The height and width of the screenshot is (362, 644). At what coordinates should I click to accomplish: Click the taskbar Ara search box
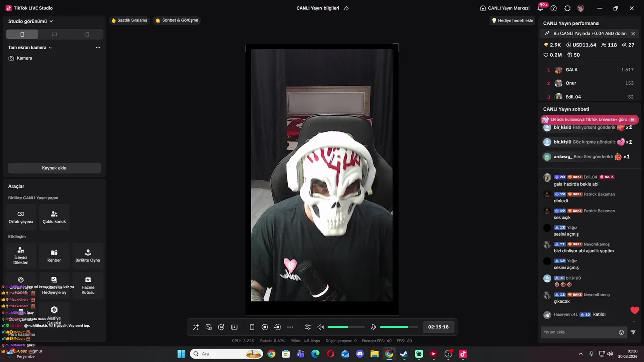tap(226, 354)
